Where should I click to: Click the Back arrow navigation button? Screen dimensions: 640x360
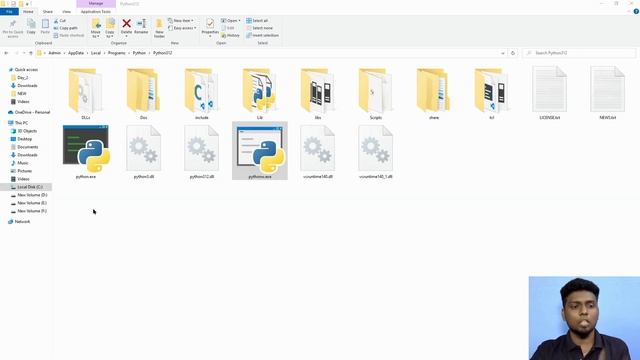[x=6, y=53]
